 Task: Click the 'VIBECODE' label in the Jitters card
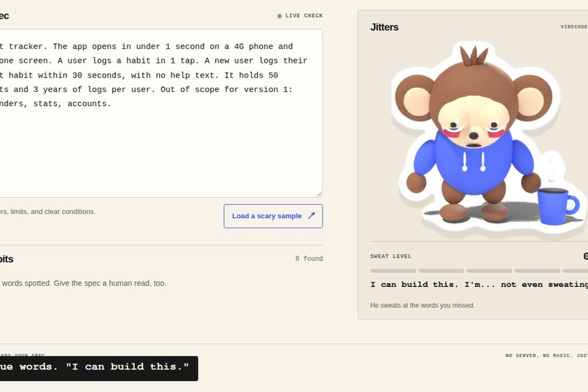point(574,26)
